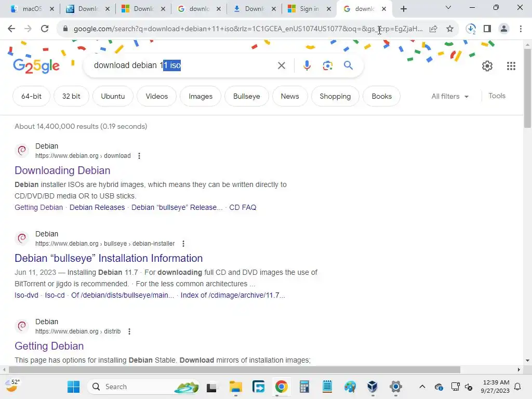Open taskbar clock and date
The height and width of the screenshot is (399, 532).
[x=495, y=387]
